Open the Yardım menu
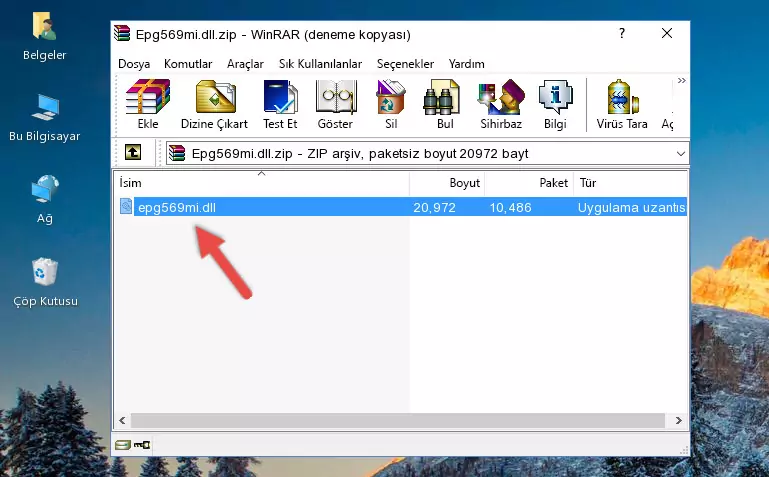Viewport: 769px width, 477px height. click(x=466, y=64)
